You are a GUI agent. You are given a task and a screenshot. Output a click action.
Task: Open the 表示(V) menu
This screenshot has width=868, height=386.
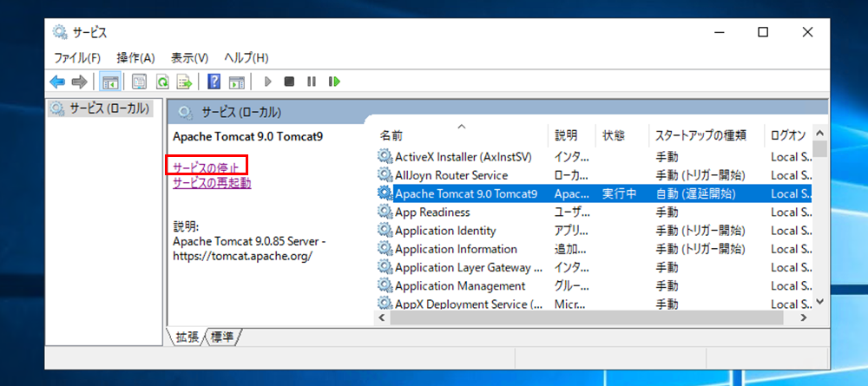(189, 57)
